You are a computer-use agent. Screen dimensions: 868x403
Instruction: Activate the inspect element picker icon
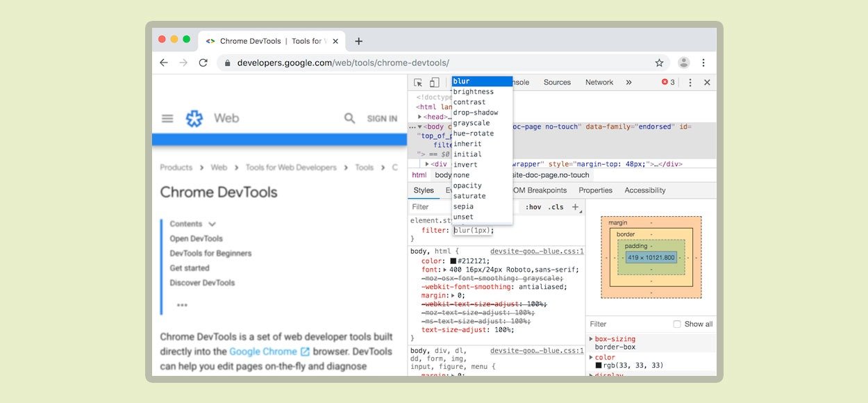click(418, 82)
